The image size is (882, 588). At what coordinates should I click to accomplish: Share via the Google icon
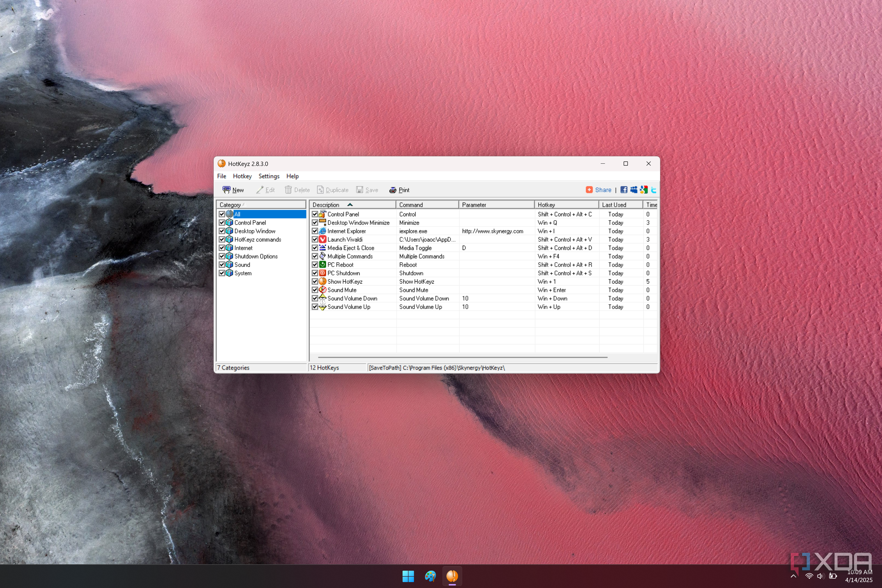click(x=644, y=190)
